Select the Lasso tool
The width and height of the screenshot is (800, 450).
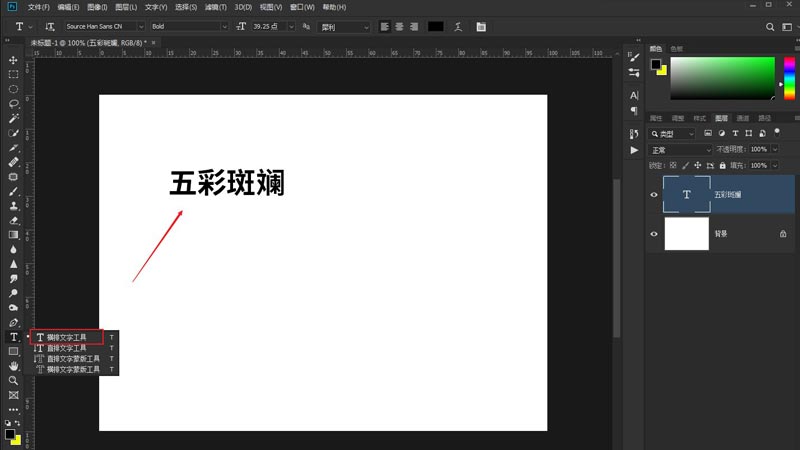click(13, 104)
